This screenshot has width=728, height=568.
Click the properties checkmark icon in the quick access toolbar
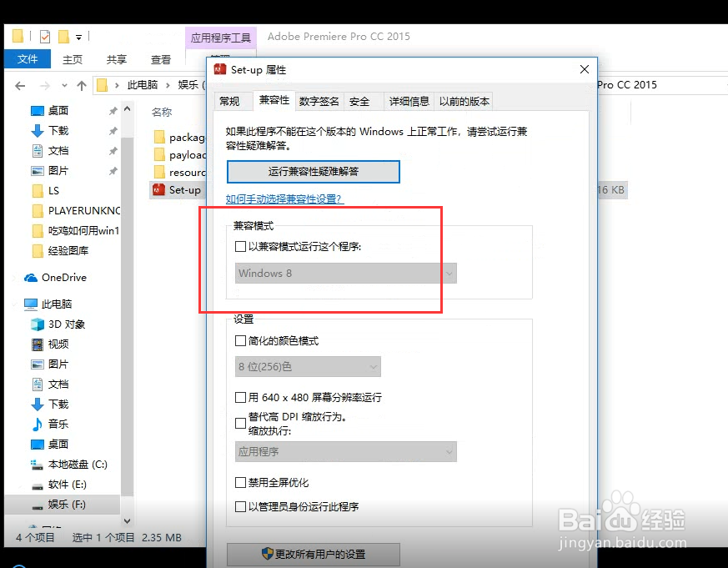pos(45,36)
